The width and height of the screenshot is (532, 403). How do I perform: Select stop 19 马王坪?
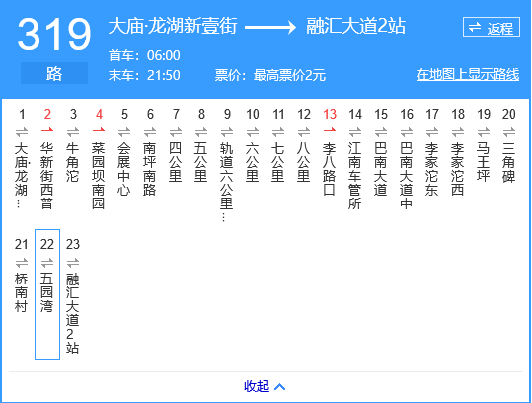pyautogui.click(x=484, y=162)
